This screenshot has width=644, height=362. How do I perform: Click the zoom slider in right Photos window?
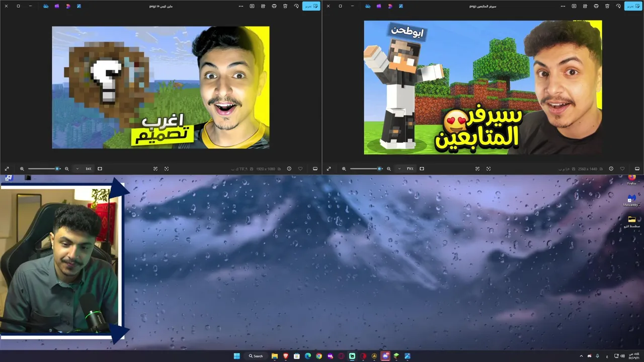click(x=366, y=169)
